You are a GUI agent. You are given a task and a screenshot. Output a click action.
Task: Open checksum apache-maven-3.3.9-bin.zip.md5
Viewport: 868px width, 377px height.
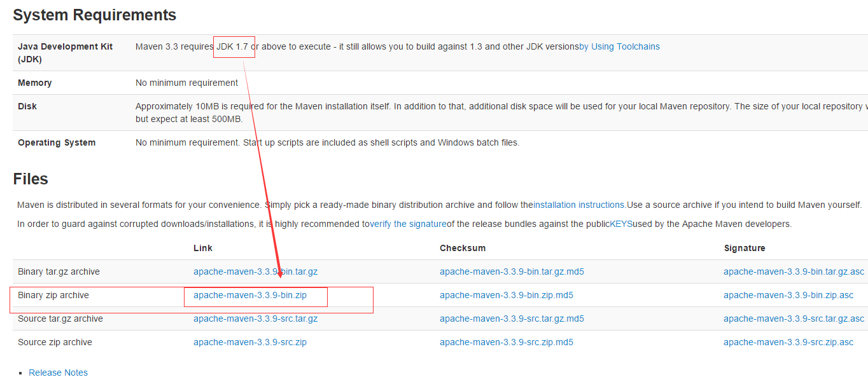(507, 295)
